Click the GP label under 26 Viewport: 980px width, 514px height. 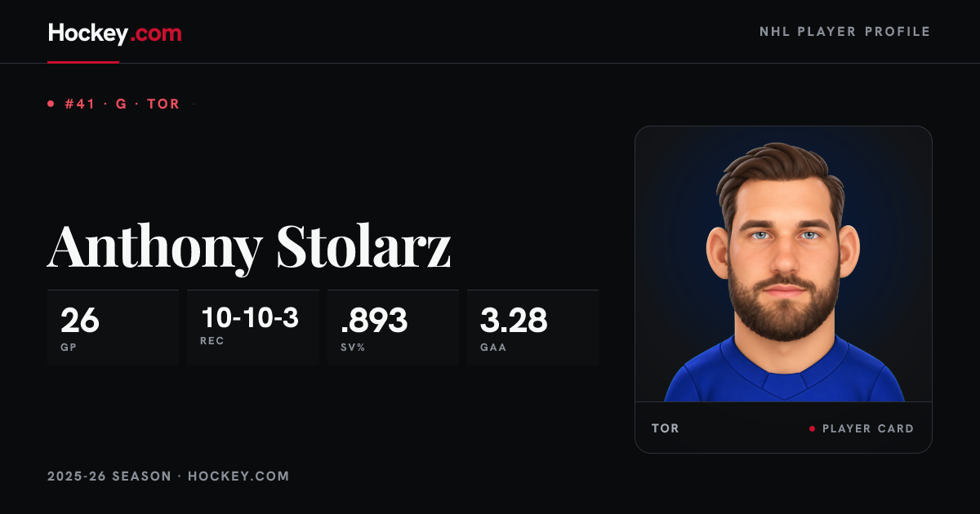68,347
